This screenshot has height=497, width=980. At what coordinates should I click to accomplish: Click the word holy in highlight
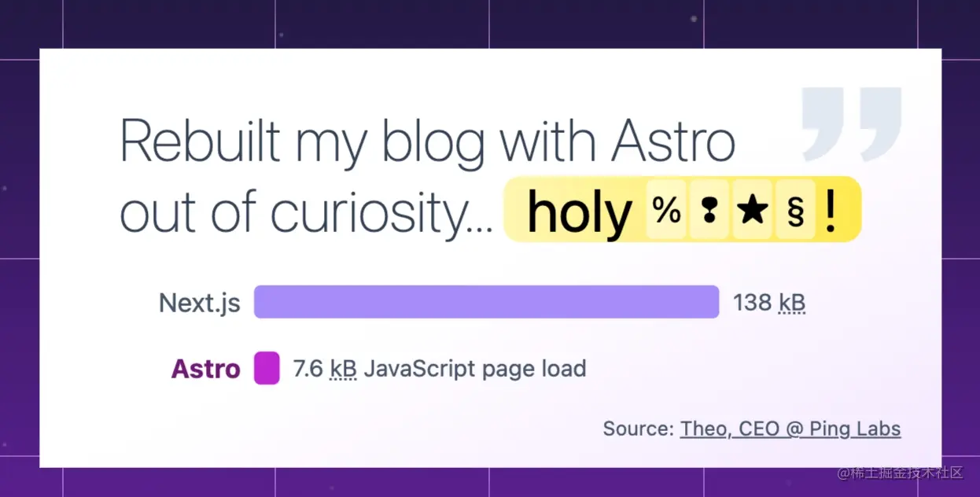(580, 212)
